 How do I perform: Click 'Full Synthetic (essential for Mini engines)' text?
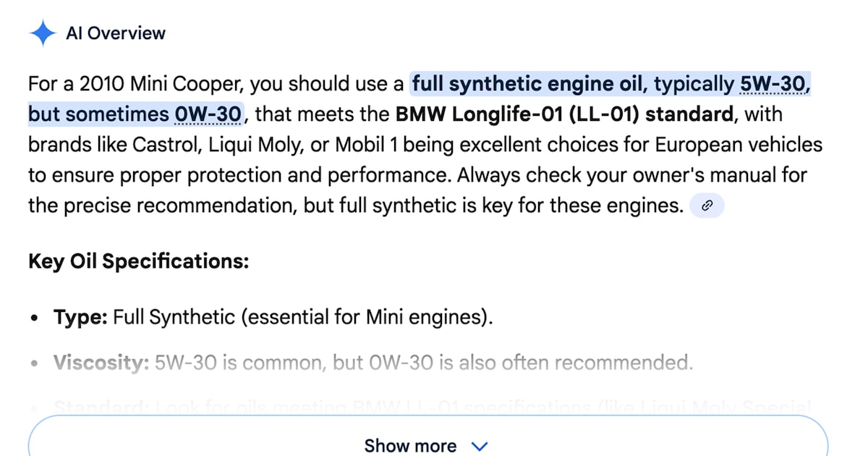tap(302, 317)
